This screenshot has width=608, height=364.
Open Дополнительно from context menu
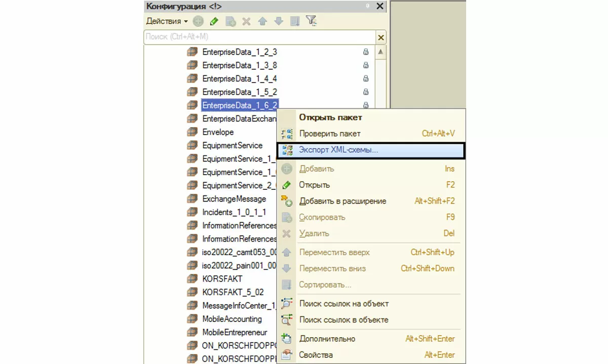pos(371,339)
